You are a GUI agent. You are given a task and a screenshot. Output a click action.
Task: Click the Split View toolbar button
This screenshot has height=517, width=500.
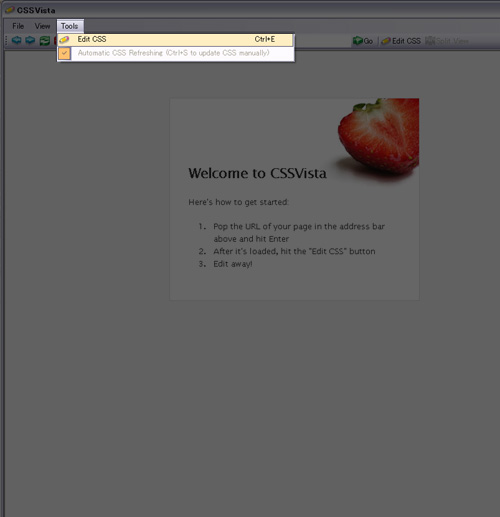447,41
